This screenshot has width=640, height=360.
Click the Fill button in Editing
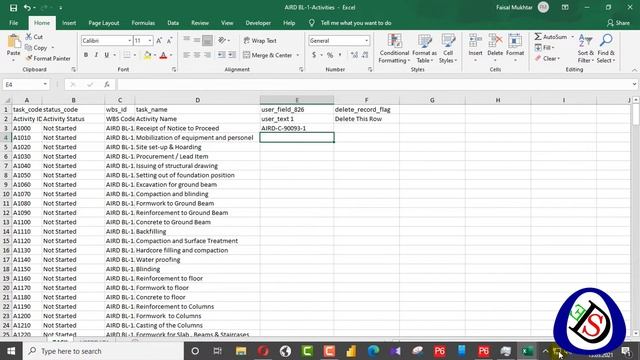pyautogui.click(x=544, y=47)
